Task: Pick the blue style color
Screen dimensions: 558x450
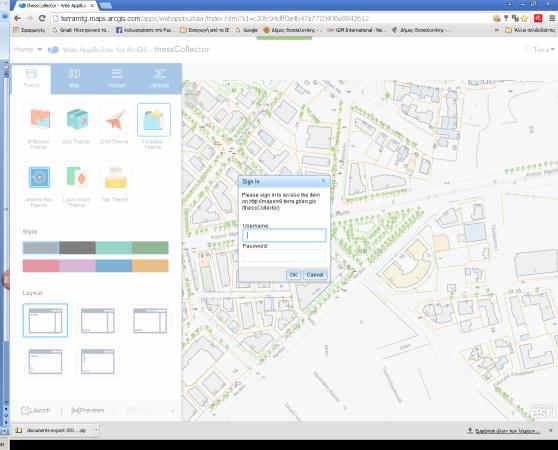Action: [114, 266]
